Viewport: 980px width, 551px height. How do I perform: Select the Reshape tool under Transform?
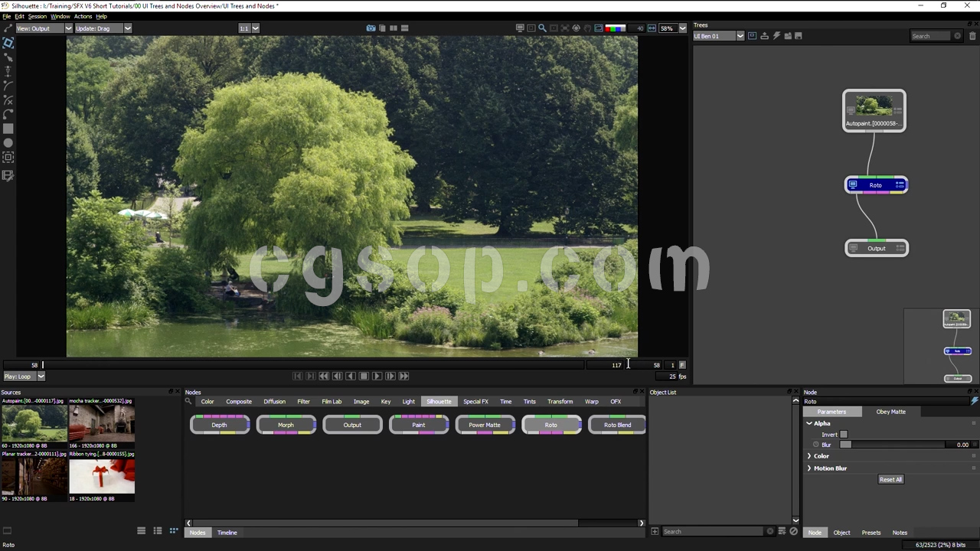(8, 57)
